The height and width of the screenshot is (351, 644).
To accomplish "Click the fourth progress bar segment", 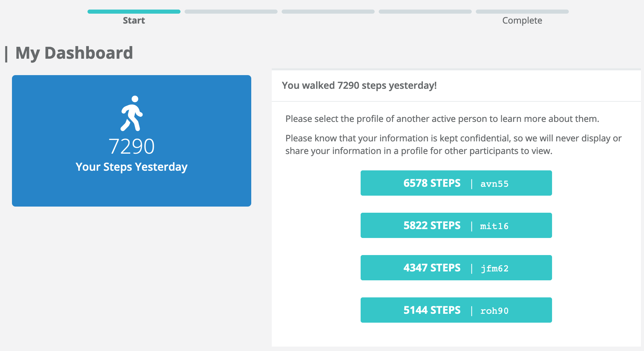I will (x=425, y=12).
